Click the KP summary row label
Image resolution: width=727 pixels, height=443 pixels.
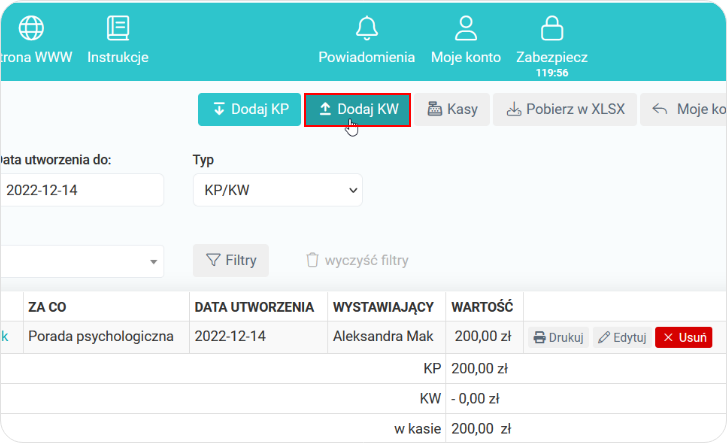[x=432, y=369]
